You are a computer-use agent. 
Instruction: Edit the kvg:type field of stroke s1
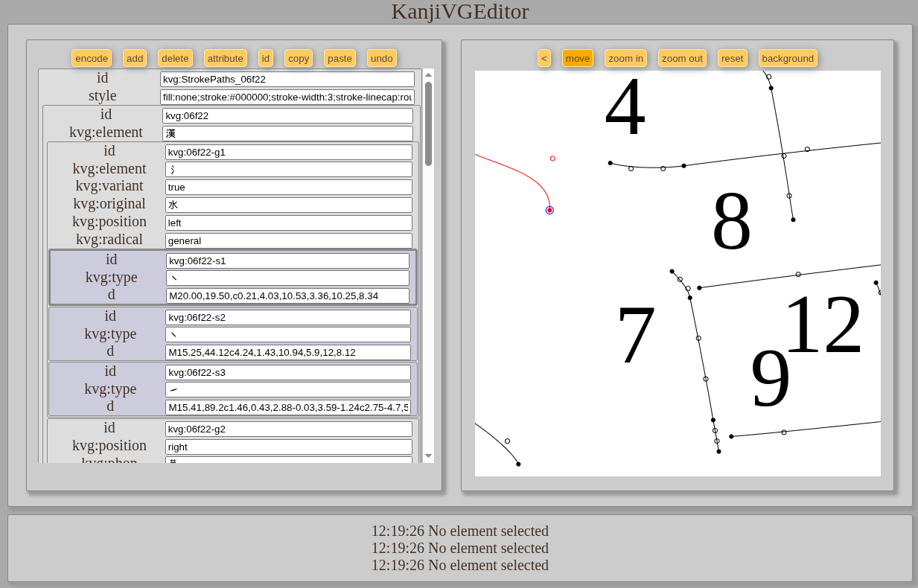coord(287,278)
